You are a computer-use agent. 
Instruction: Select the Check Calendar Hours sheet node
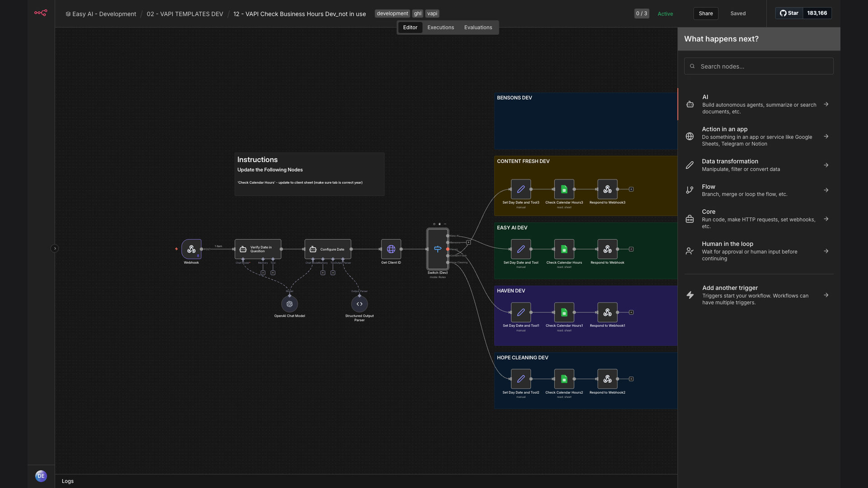click(x=564, y=249)
